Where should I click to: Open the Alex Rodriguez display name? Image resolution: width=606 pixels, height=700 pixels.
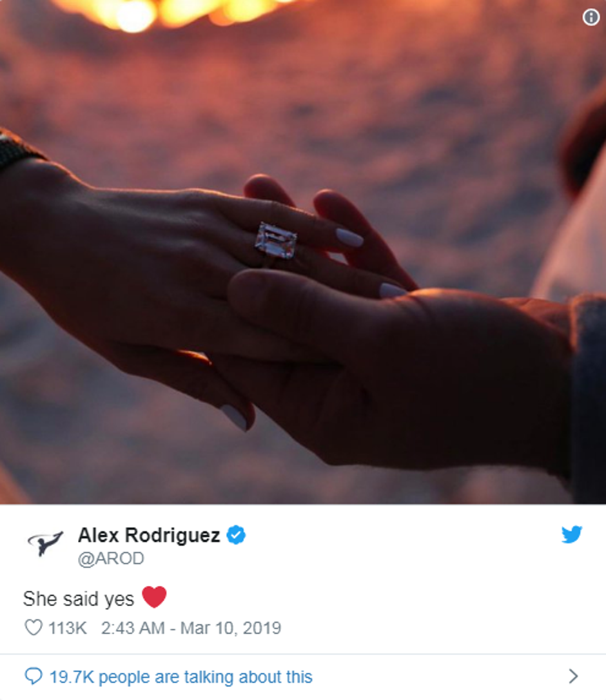coord(149,535)
